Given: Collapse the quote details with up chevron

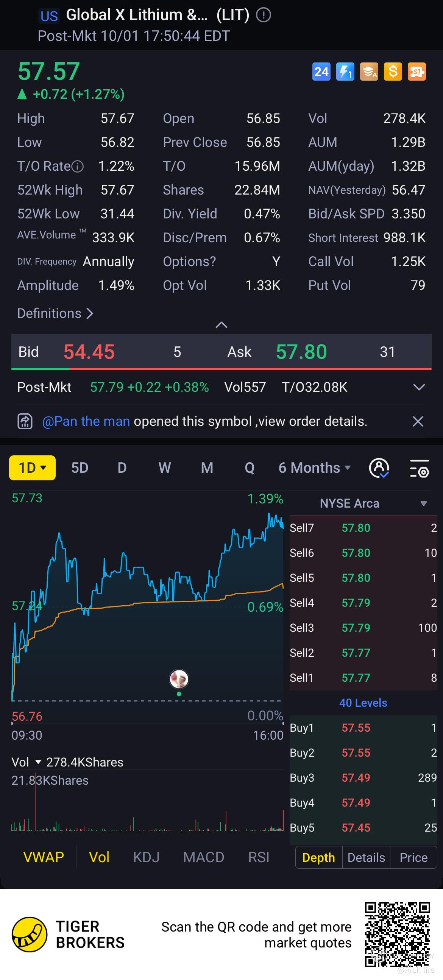Looking at the screenshot, I should click(x=221, y=325).
